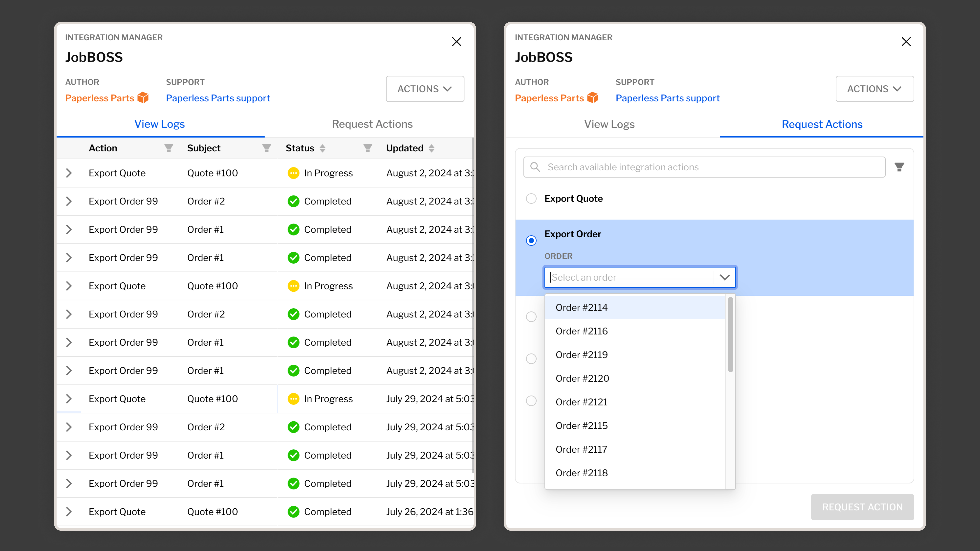
Task: Click the search magnifier icon in search field
Action: pos(535,167)
